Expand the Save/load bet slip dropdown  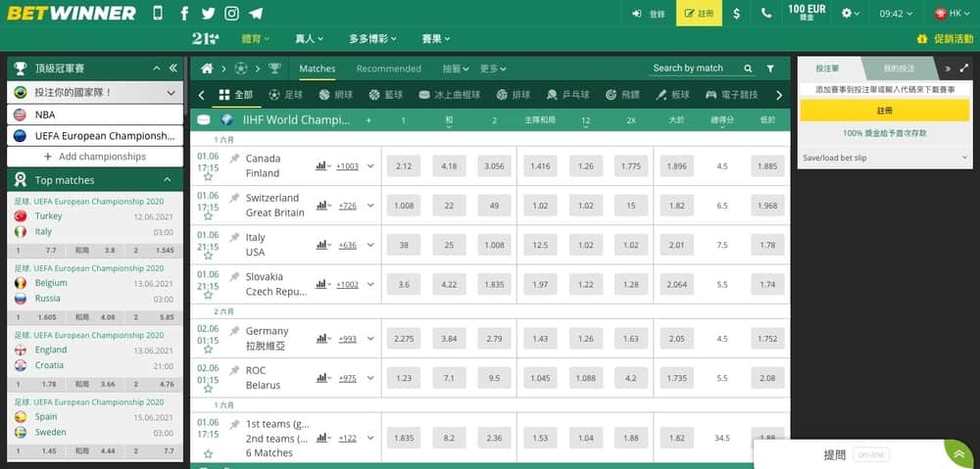pos(885,158)
